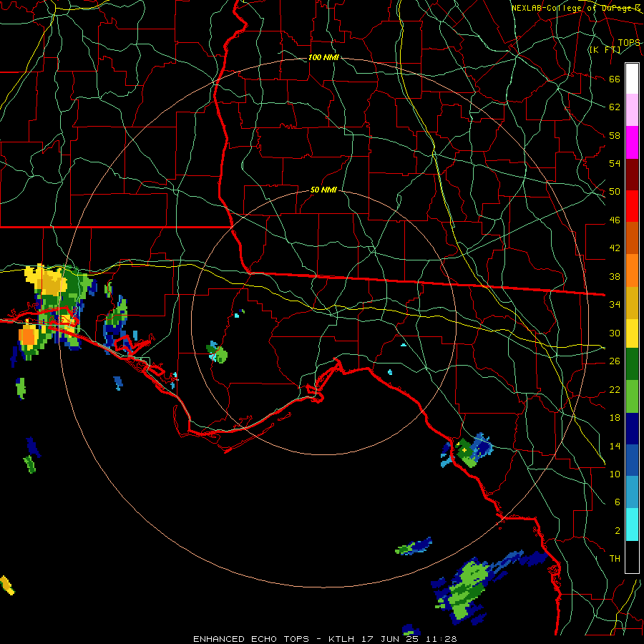644x644 pixels.
Task: Click the orange echo top cell offshore west
Action: pyautogui.click(x=28, y=336)
